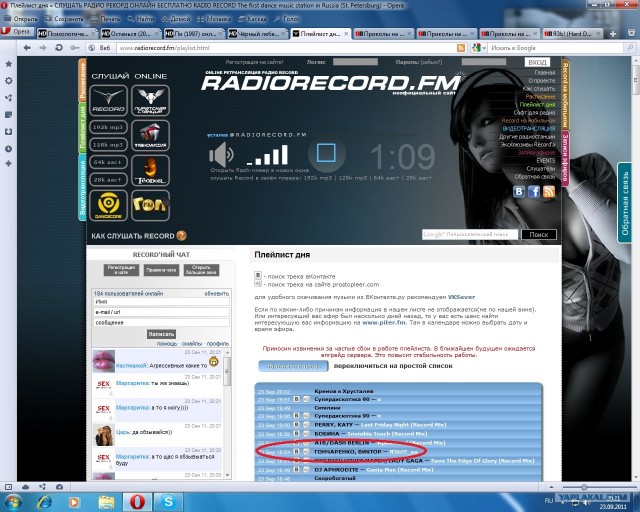
Task: Click the Windows Start button
Action: pyautogui.click(x=12, y=502)
